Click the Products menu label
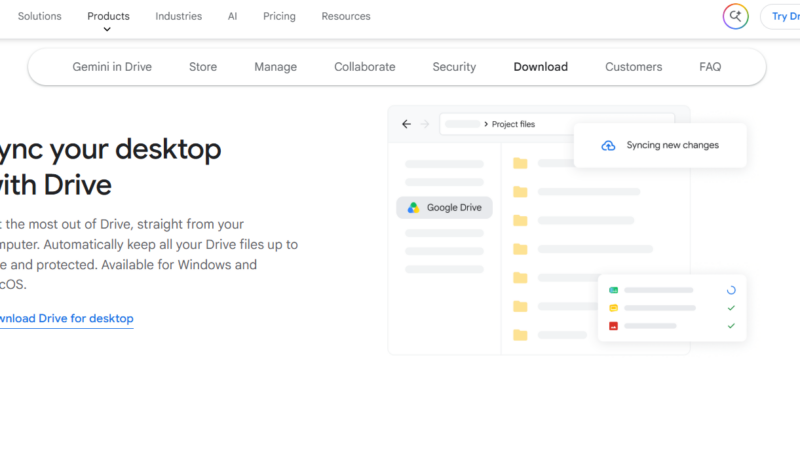This screenshot has width=800, height=450. click(x=108, y=16)
